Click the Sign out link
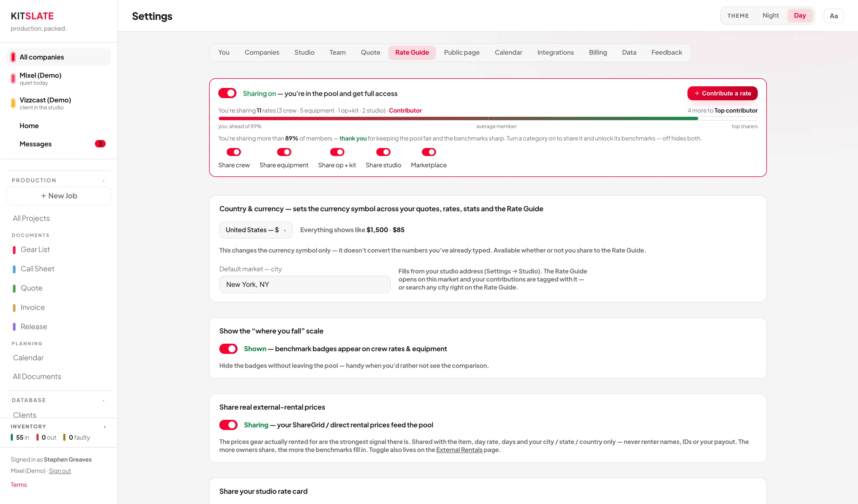The height and width of the screenshot is (504, 858). coord(60,471)
